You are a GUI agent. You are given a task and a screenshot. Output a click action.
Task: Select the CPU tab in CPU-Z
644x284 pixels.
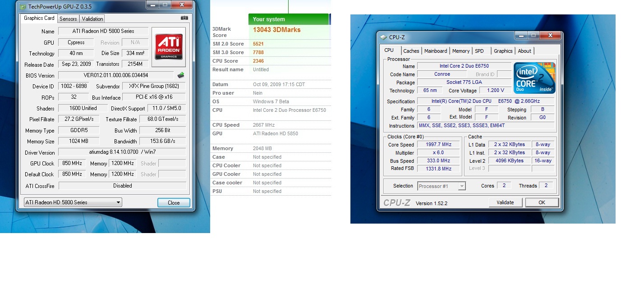[x=389, y=50]
